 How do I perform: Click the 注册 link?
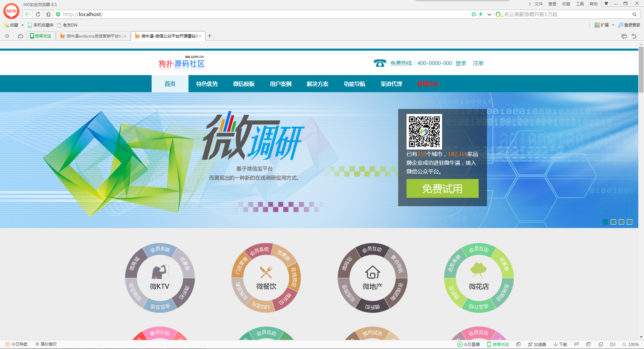pos(478,63)
